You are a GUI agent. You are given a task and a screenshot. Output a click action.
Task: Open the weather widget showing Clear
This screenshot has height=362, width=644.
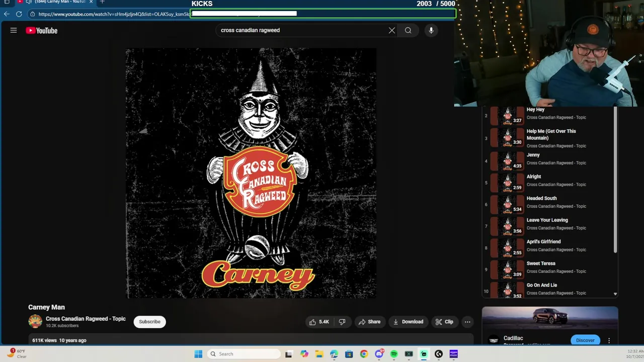16,353
